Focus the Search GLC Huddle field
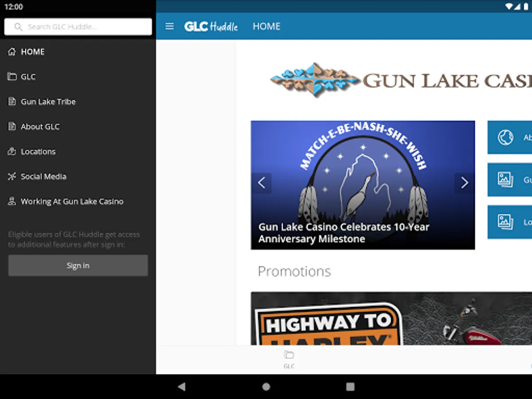The height and width of the screenshot is (399, 532). click(x=78, y=27)
